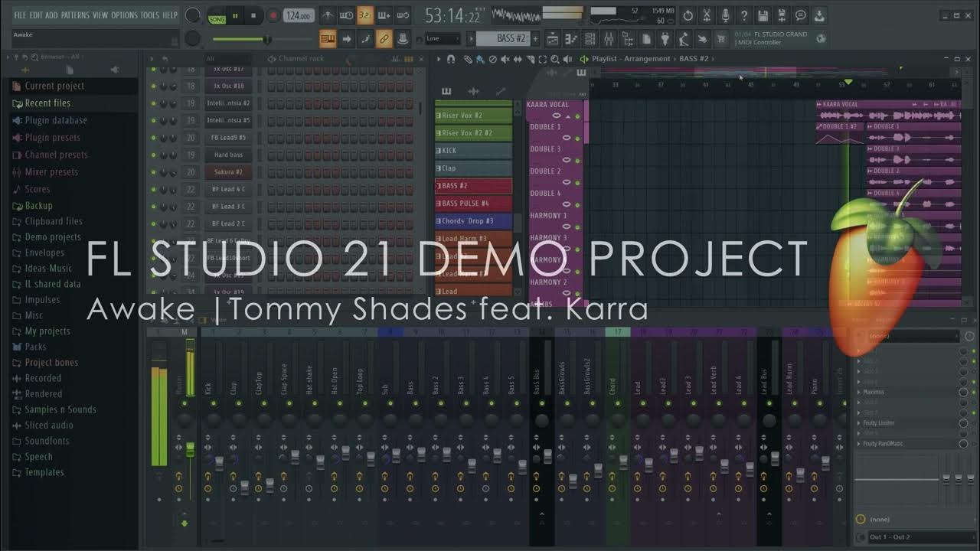Screen dimensions: 980x551
Task: Click the audio editor scissors icon
Action: coord(706,15)
